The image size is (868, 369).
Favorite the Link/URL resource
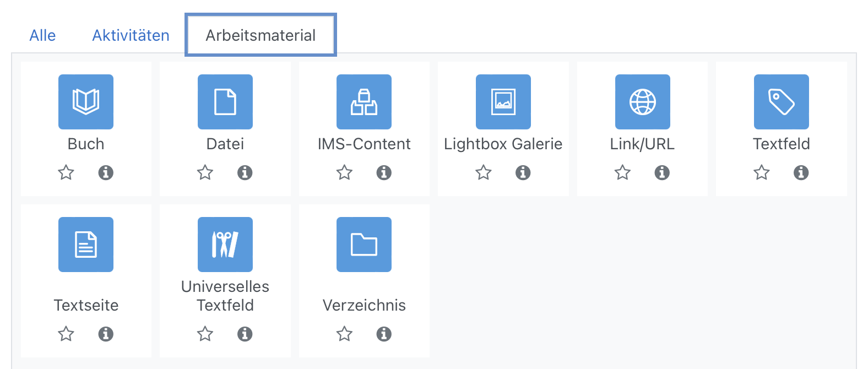[622, 172]
